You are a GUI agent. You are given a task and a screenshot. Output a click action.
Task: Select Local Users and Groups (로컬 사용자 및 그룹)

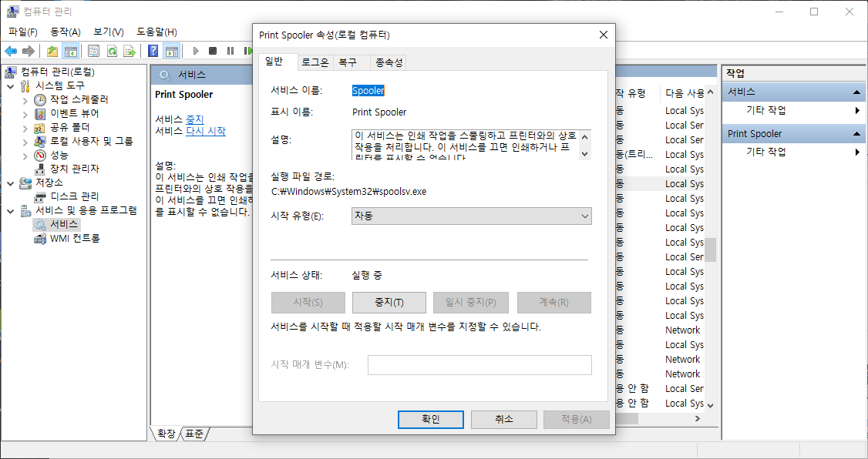[92, 141]
